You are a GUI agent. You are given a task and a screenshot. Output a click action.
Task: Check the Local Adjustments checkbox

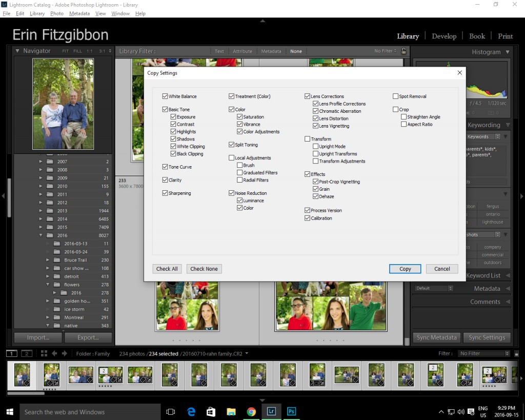pyautogui.click(x=231, y=157)
